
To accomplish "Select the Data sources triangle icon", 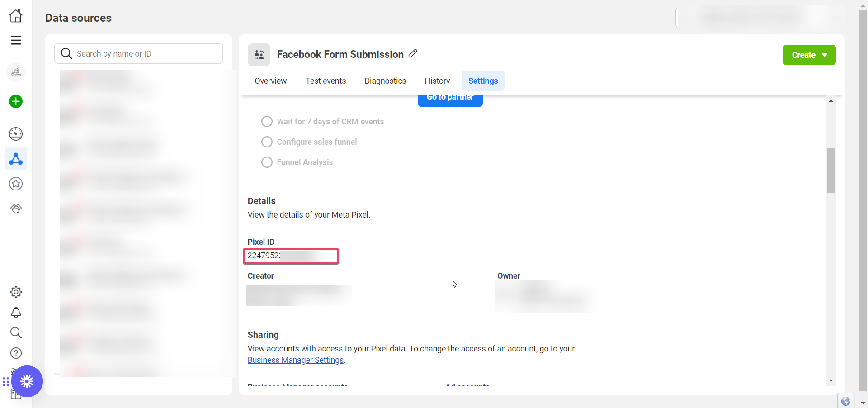I will (x=16, y=159).
